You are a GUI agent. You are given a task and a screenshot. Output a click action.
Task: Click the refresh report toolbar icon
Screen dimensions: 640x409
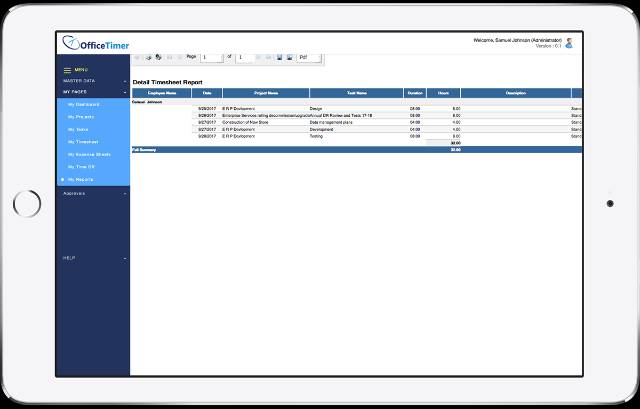point(159,57)
